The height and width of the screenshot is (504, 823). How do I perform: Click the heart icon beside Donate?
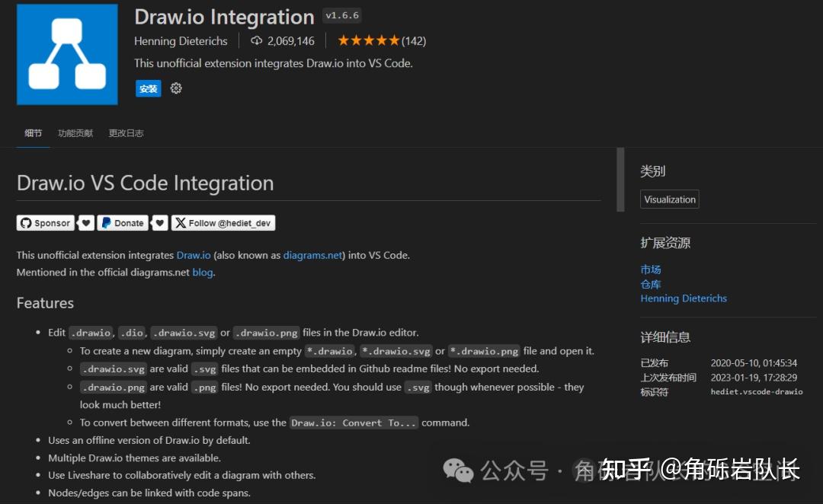click(160, 222)
